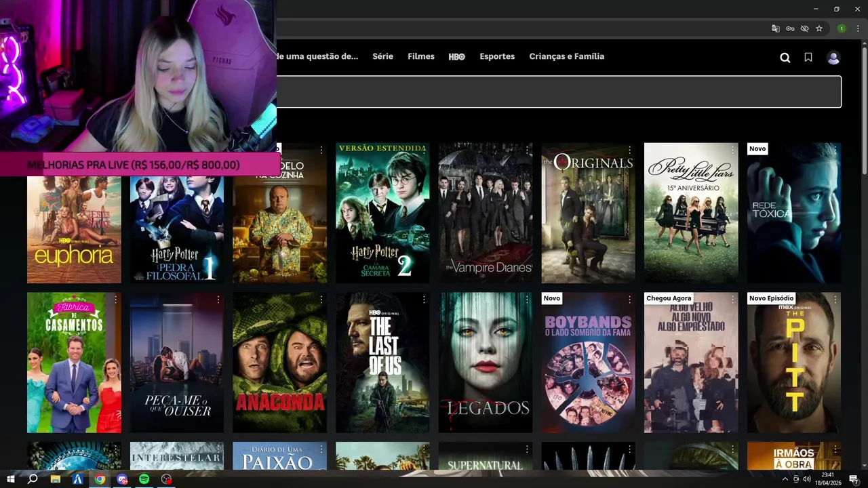Open Chrome's three-dot main menu
The width and height of the screenshot is (868, 488).
pyautogui.click(x=858, y=28)
